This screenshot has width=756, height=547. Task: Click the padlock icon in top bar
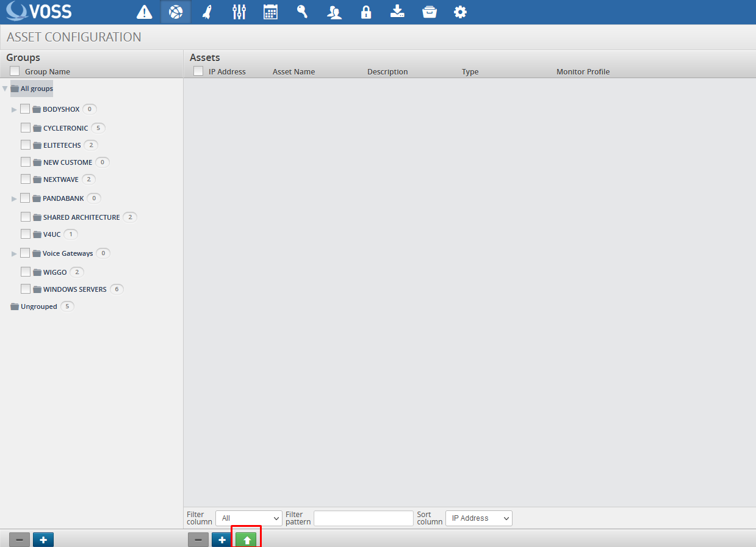[x=366, y=12]
